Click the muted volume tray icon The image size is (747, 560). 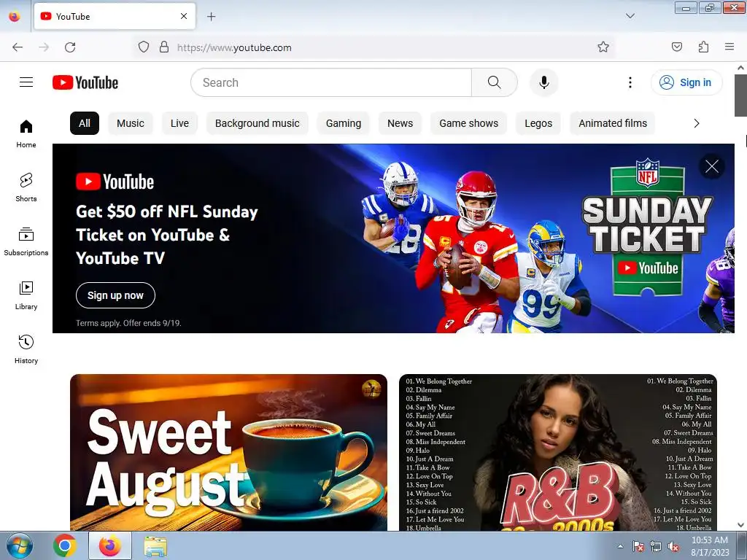[x=673, y=547]
